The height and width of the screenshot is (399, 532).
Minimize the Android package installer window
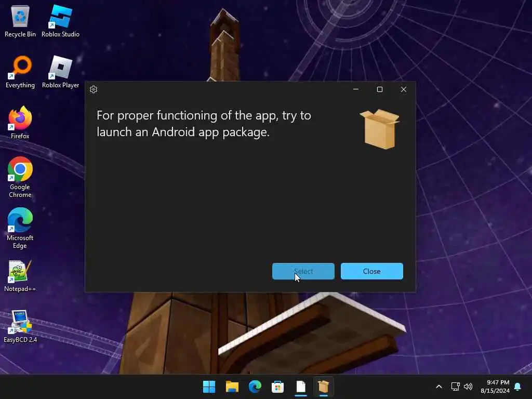(356, 89)
